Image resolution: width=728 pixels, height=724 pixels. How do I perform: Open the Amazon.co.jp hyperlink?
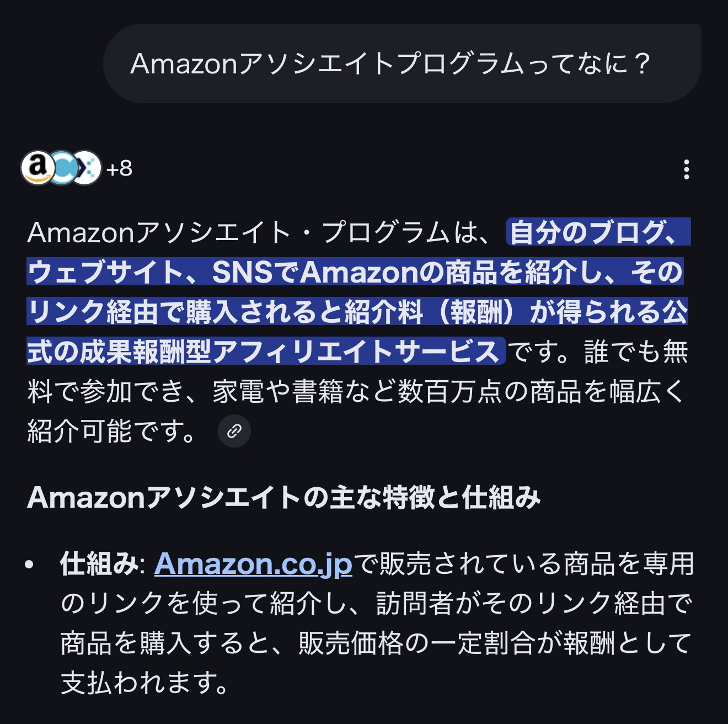[253, 564]
